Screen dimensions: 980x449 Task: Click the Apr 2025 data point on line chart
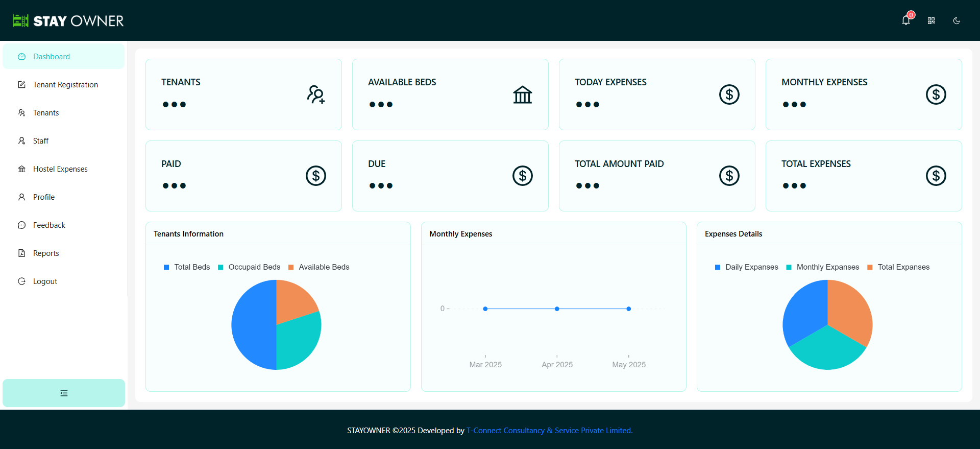point(557,309)
